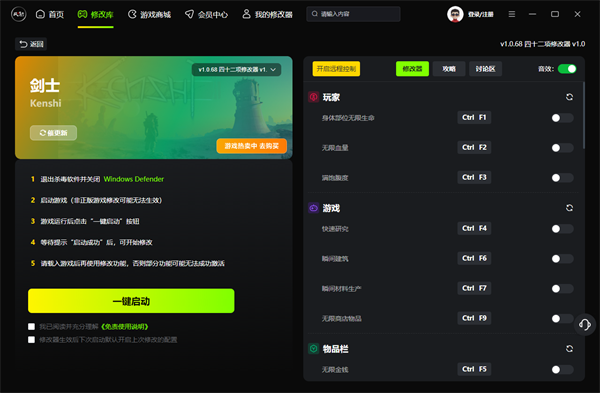Open the 讨论区 tab

coord(485,69)
